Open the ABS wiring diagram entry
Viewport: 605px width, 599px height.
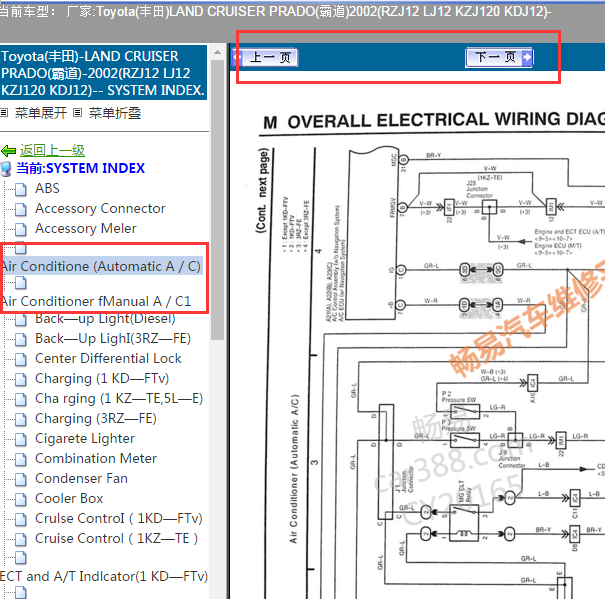(47, 188)
